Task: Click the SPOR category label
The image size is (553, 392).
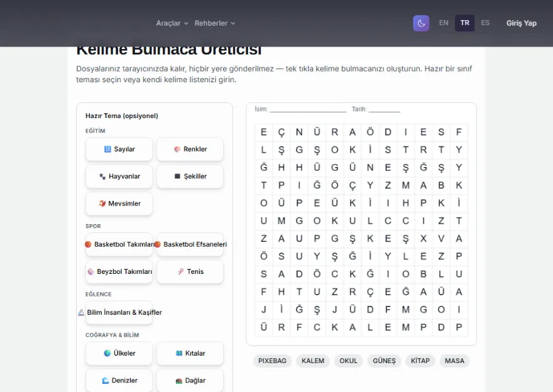Action: 93,226
